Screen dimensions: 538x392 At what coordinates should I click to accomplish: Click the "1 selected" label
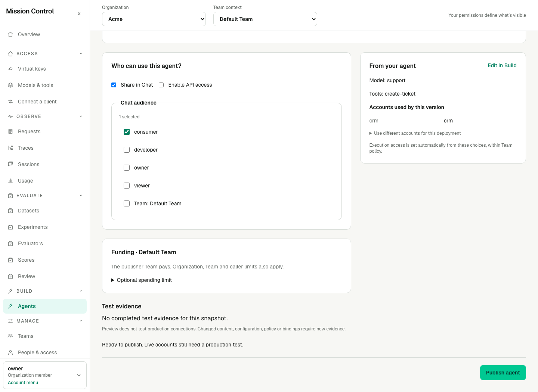(129, 117)
